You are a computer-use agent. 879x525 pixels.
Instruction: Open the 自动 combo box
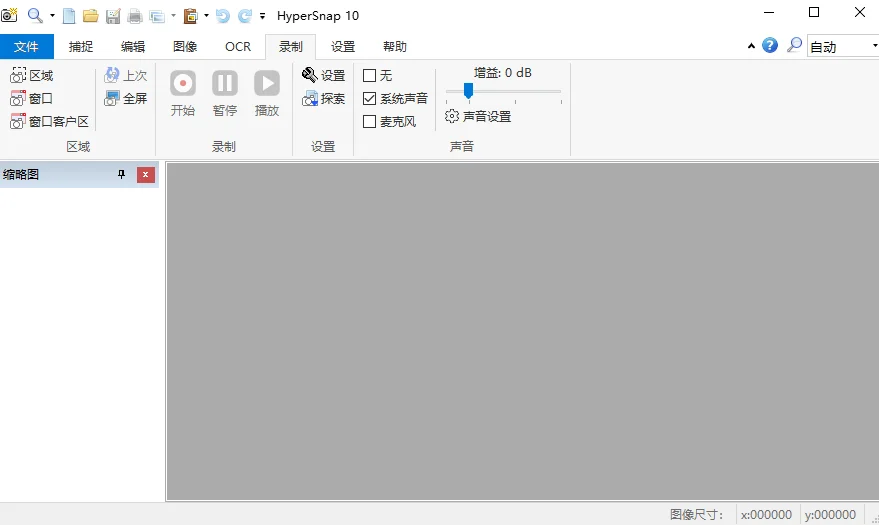tap(843, 46)
